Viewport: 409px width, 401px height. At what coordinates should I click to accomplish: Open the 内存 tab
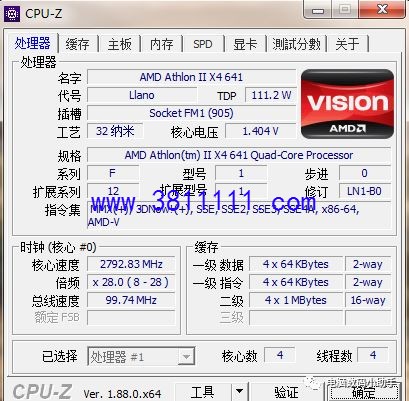tap(162, 44)
